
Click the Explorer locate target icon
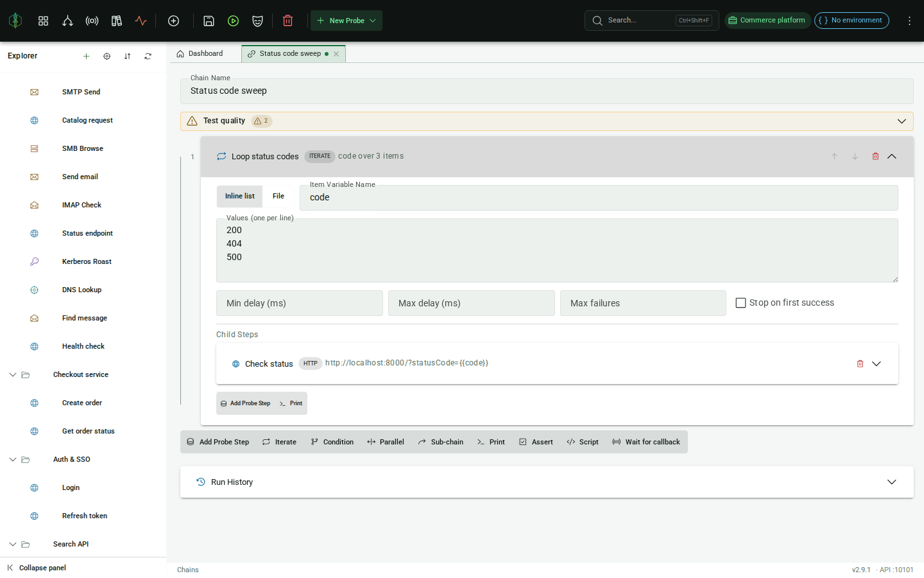click(x=107, y=56)
